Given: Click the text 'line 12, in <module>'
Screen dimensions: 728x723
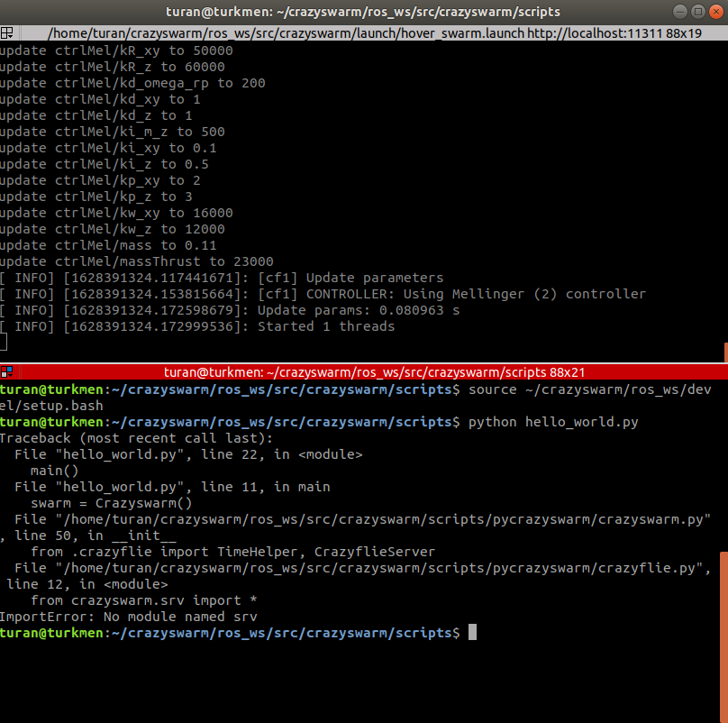Looking at the screenshot, I should point(87,584).
